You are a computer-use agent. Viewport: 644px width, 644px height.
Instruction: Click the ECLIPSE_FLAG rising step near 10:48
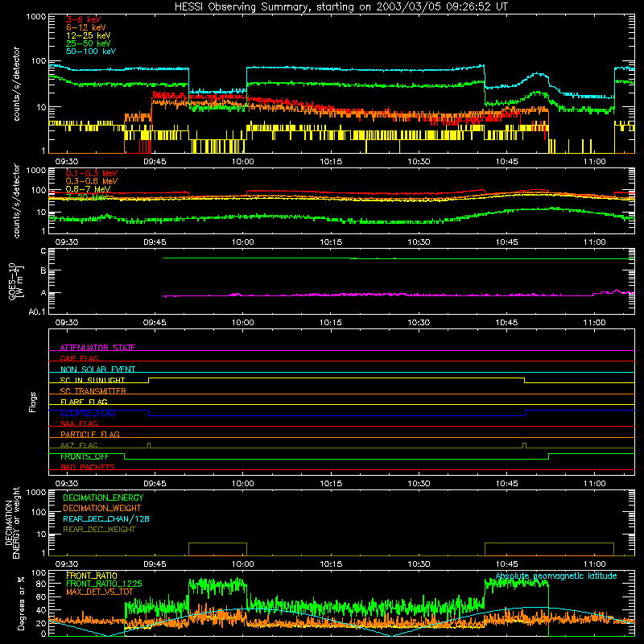click(x=526, y=413)
